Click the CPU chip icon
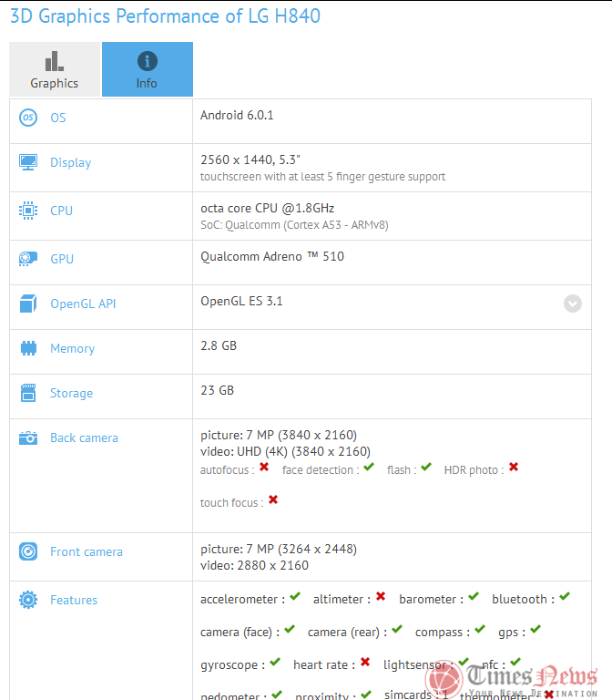The image size is (612, 700). [28, 211]
